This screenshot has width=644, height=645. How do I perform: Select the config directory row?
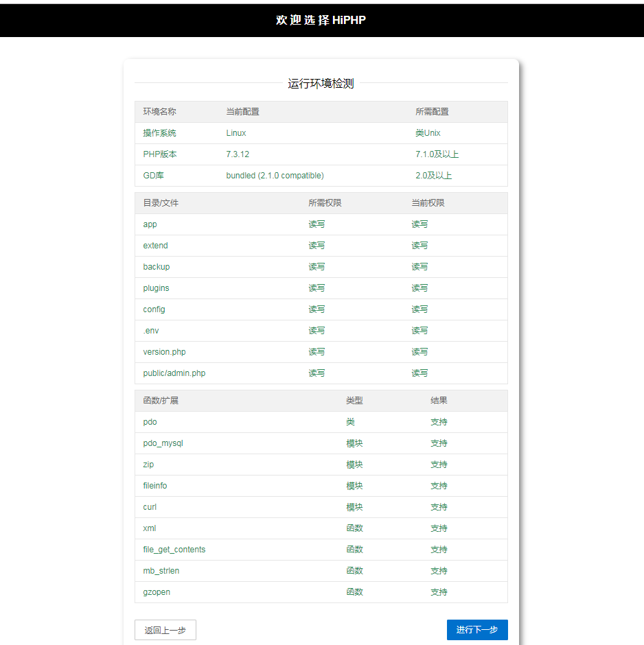coord(321,309)
